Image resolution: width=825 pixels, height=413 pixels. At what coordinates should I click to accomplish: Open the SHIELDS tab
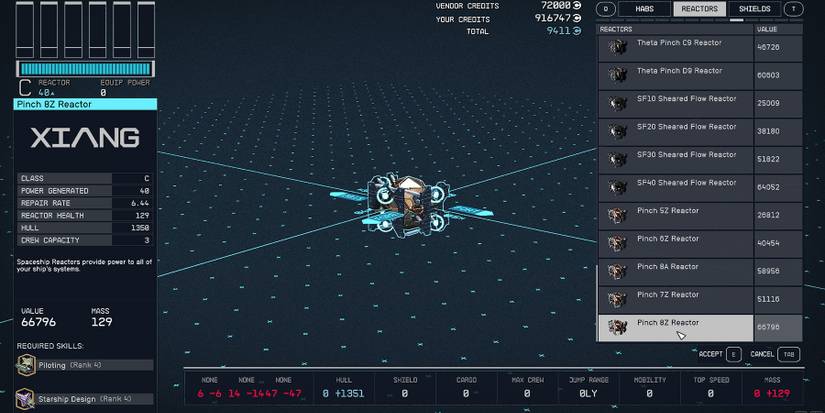tap(754, 9)
